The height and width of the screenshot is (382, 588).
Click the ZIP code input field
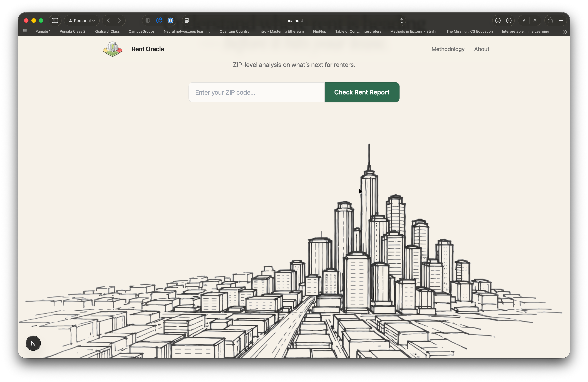256,92
